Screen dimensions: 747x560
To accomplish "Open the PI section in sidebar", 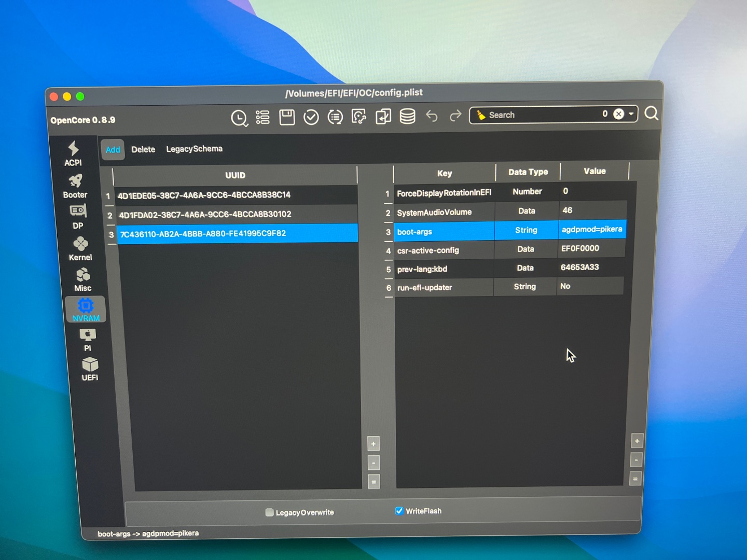I will point(88,340).
